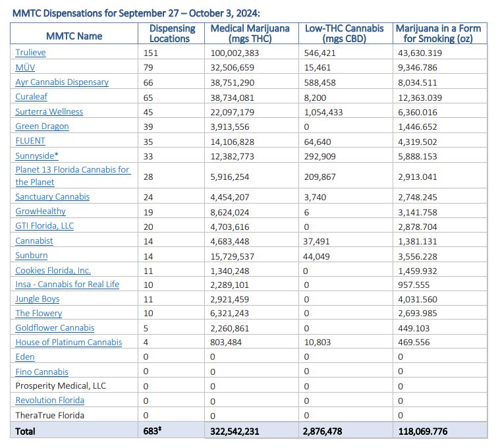Follow the Curaleaf hyperlink
The height and width of the screenshot is (448, 498).
click(32, 97)
